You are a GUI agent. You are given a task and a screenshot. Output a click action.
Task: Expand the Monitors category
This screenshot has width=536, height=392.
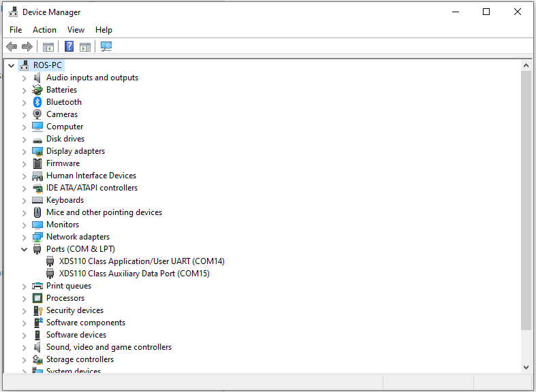point(24,225)
